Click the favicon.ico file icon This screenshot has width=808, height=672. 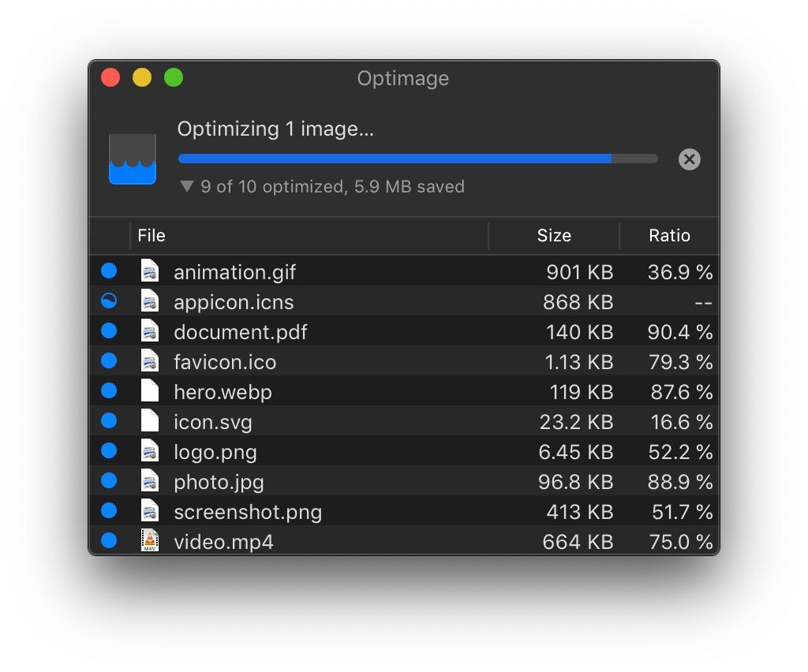pos(150,360)
